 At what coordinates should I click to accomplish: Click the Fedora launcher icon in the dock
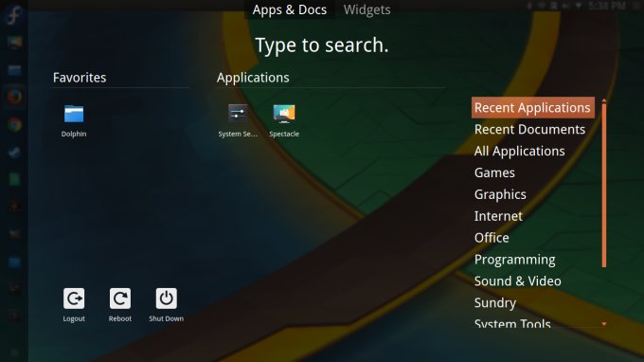(x=14, y=15)
